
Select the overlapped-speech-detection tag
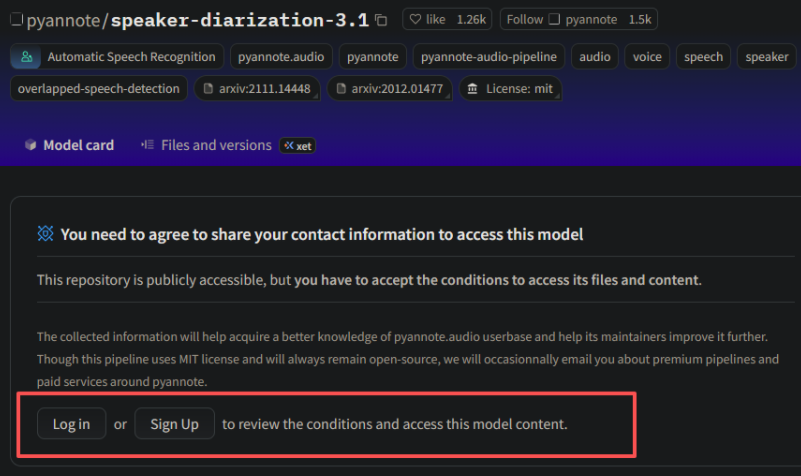tap(99, 88)
